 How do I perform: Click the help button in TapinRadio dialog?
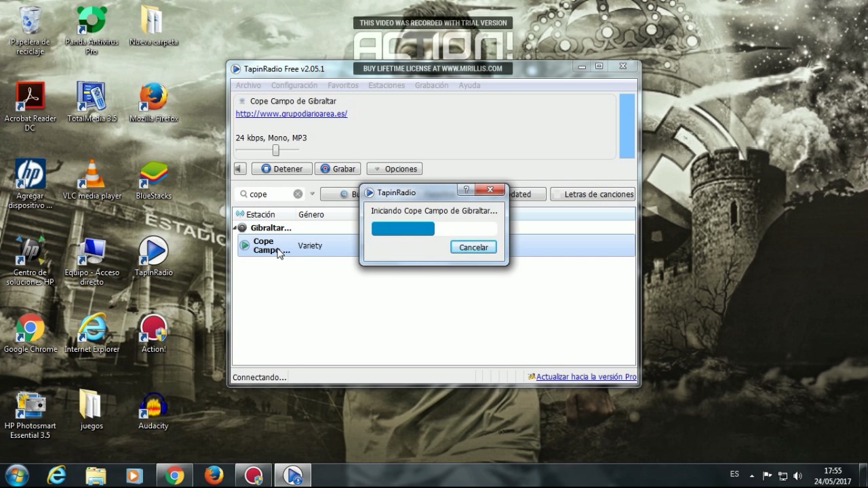coord(466,190)
